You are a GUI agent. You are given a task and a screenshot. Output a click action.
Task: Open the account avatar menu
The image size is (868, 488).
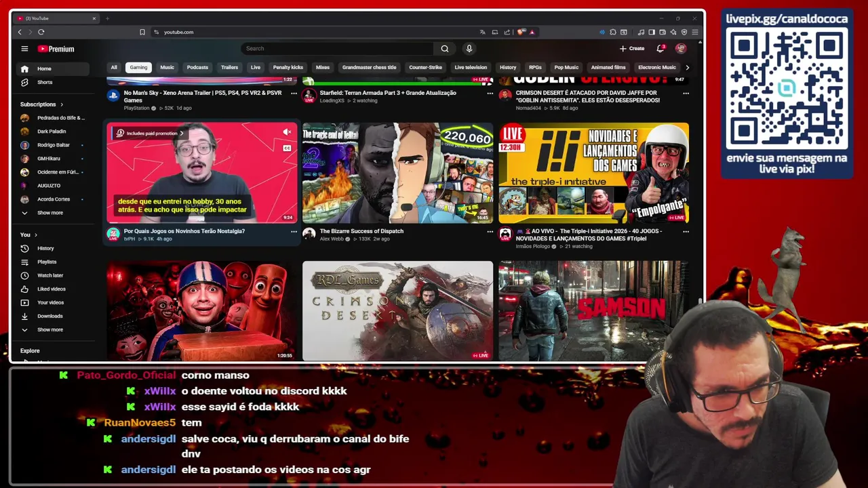(x=681, y=49)
